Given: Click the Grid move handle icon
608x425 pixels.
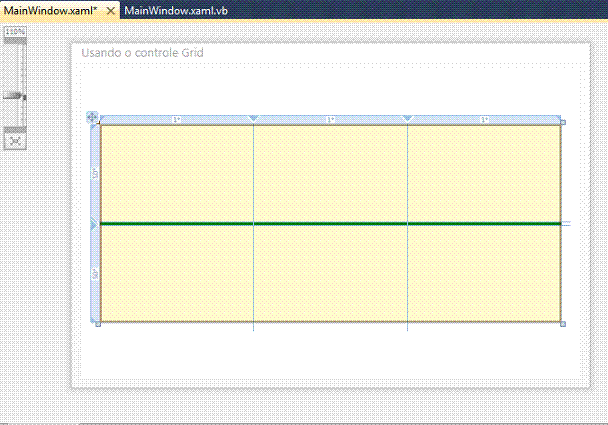Looking at the screenshot, I should pyautogui.click(x=92, y=117).
